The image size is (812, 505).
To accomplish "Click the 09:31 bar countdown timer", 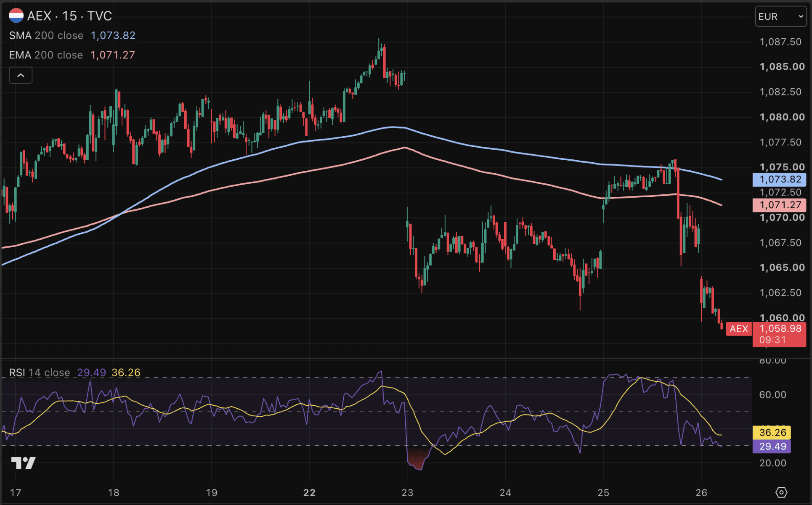I will coord(772,340).
